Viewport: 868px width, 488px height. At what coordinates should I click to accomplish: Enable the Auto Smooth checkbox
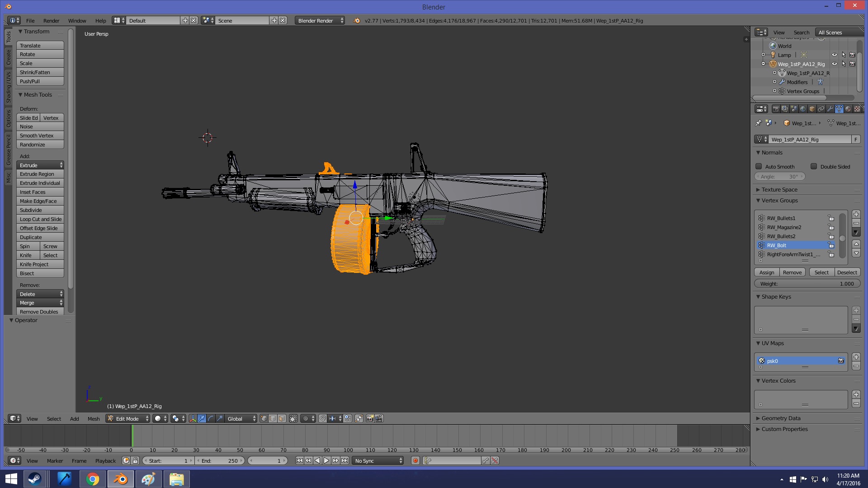click(x=759, y=166)
